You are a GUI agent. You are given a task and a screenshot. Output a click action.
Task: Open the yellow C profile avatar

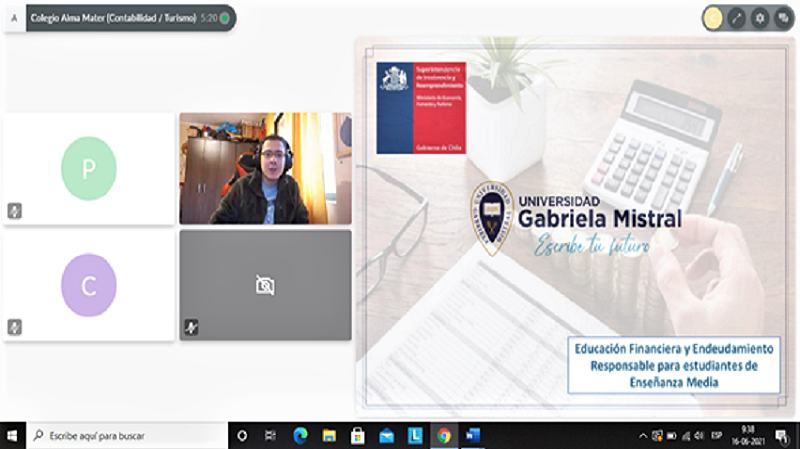(x=713, y=18)
